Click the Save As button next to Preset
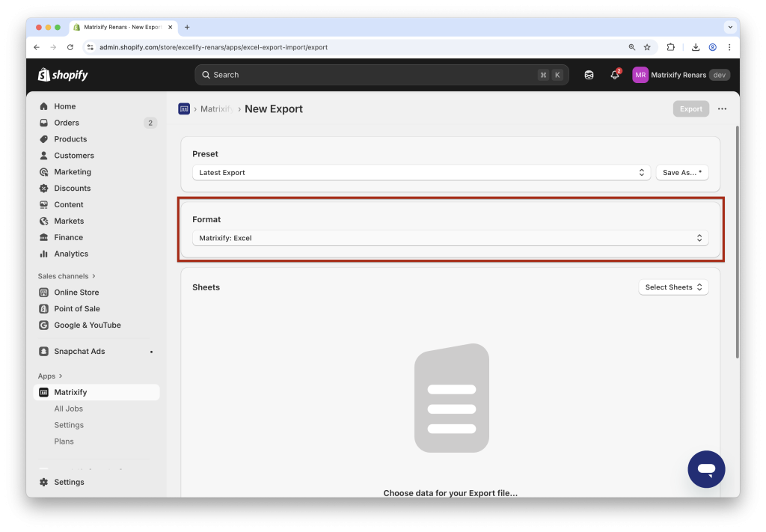This screenshot has height=532, width=766. point(681,172)
